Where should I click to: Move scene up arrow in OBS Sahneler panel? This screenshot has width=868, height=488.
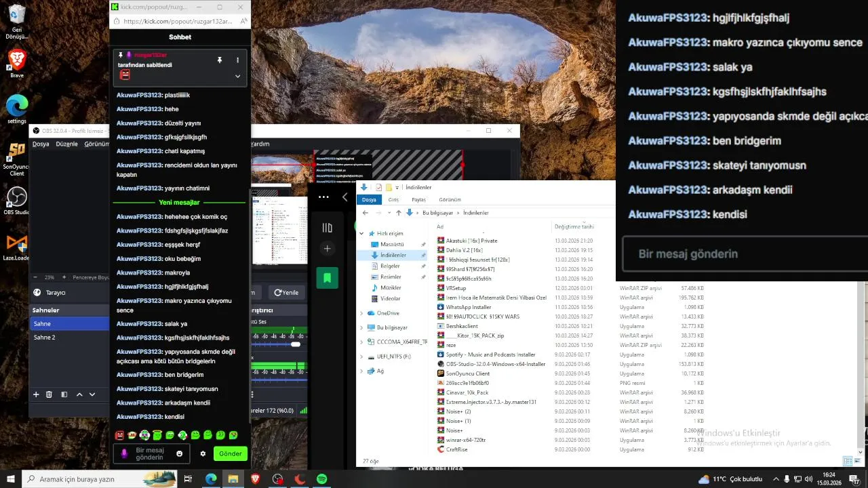point(79,394)
